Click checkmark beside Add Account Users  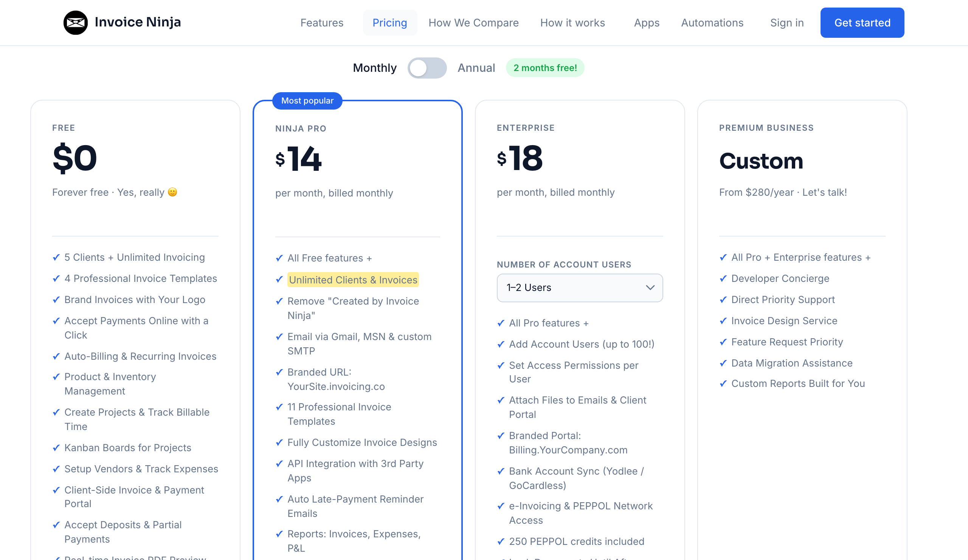[x=501, y=345]
